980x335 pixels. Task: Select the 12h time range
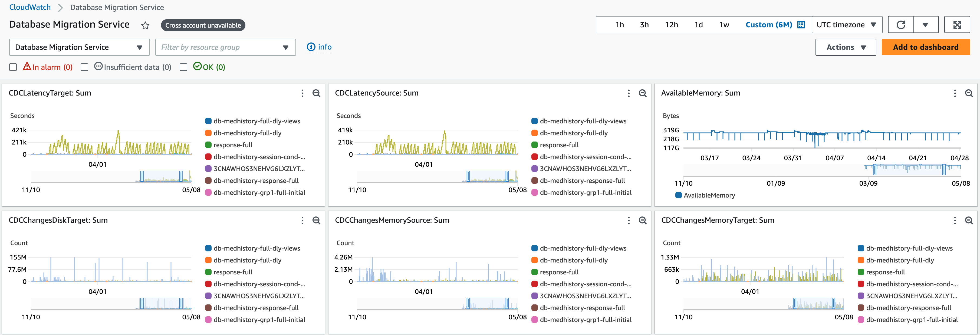[671, 25]
